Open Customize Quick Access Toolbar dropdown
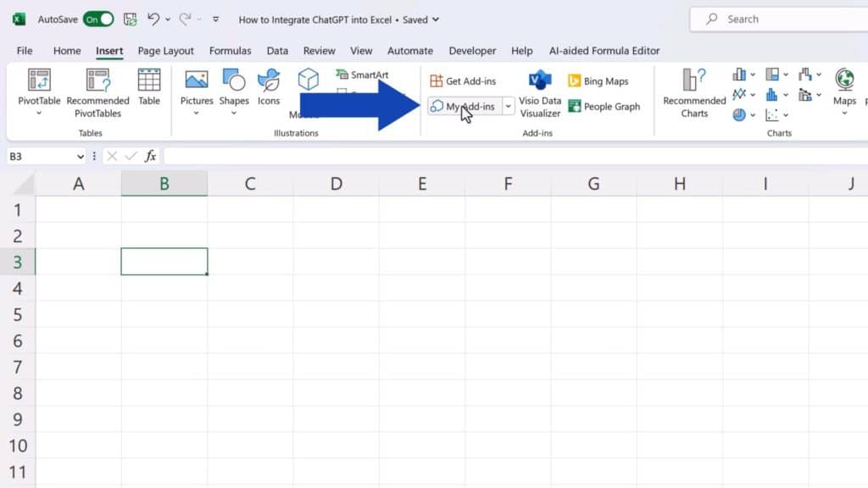868x488 pixels. (x=215, y=19)
